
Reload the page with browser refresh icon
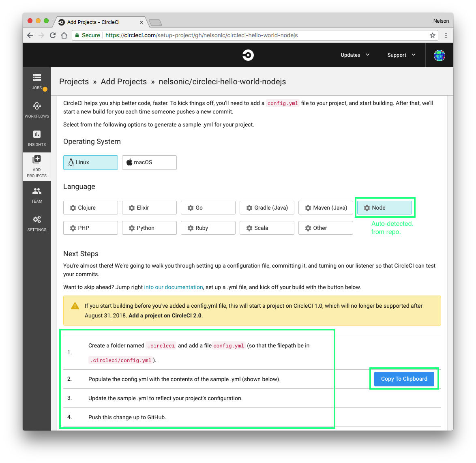[x=53, y=35]
